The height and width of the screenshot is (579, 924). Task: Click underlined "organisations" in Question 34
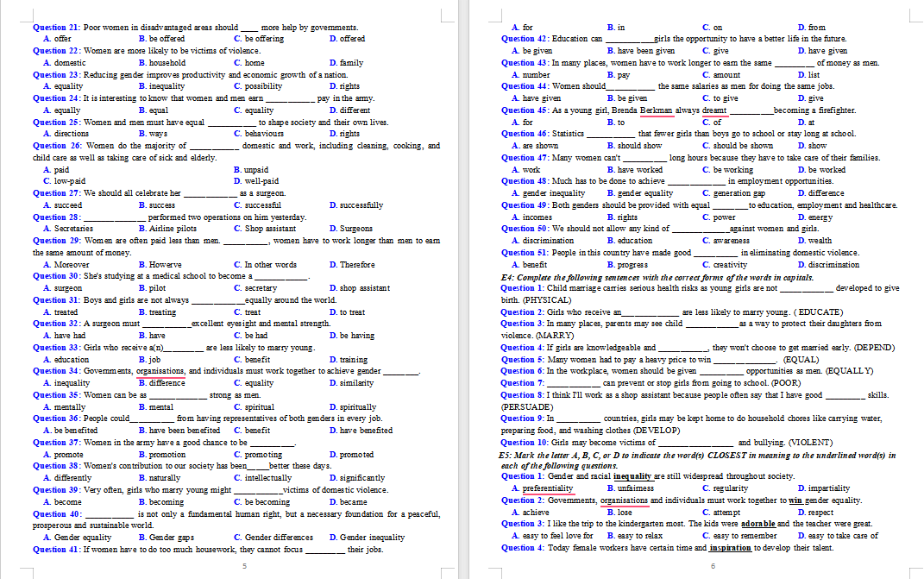click(160, 371)
